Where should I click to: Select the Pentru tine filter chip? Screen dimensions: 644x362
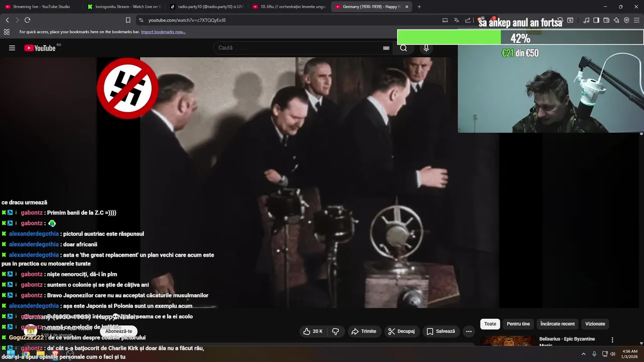(x=518, y=324)
